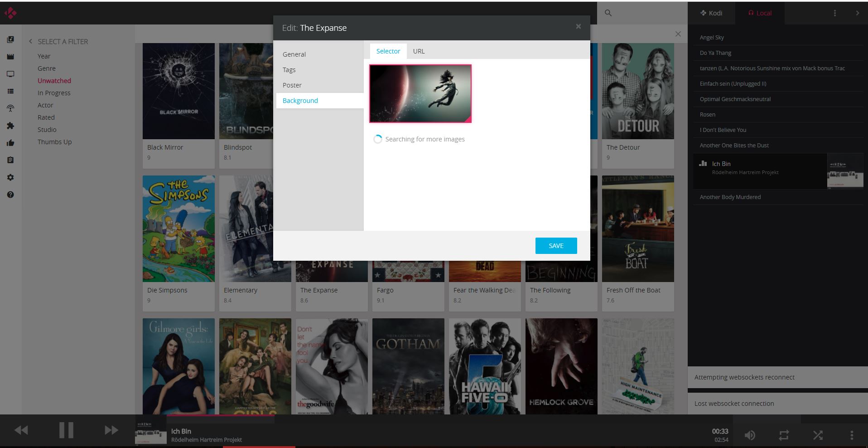Screen dimensions: 868x448
Task: Switch to the Selector tab
Action: [388, 51]
